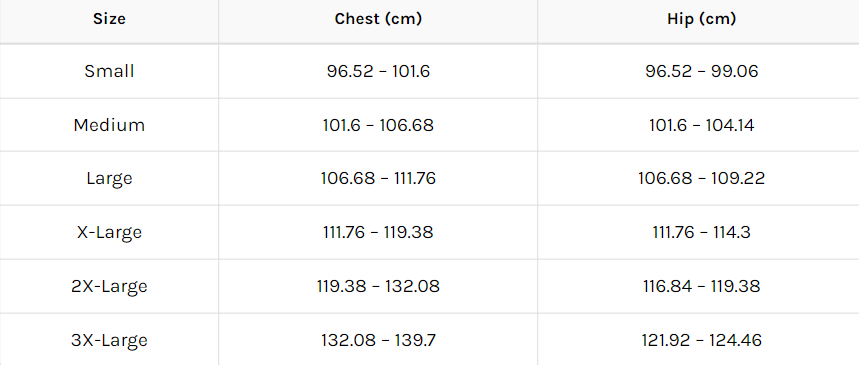Select the 2X-Large size row label

pos(109,286)
